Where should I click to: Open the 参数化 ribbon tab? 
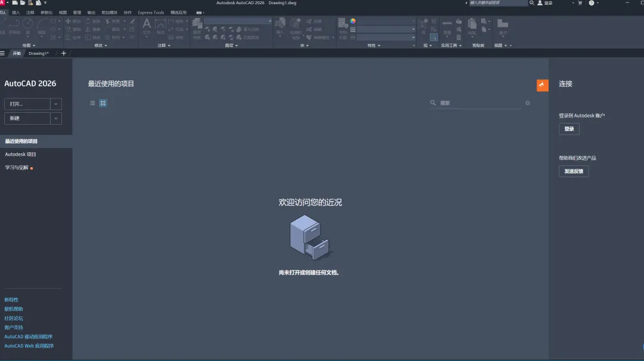(47, 13)
